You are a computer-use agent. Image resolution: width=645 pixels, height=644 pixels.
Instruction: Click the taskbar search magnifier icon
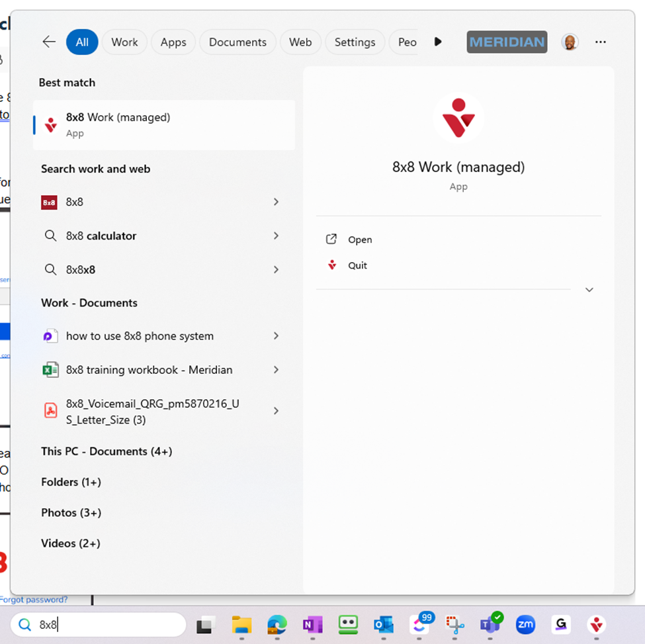(24, 625)
